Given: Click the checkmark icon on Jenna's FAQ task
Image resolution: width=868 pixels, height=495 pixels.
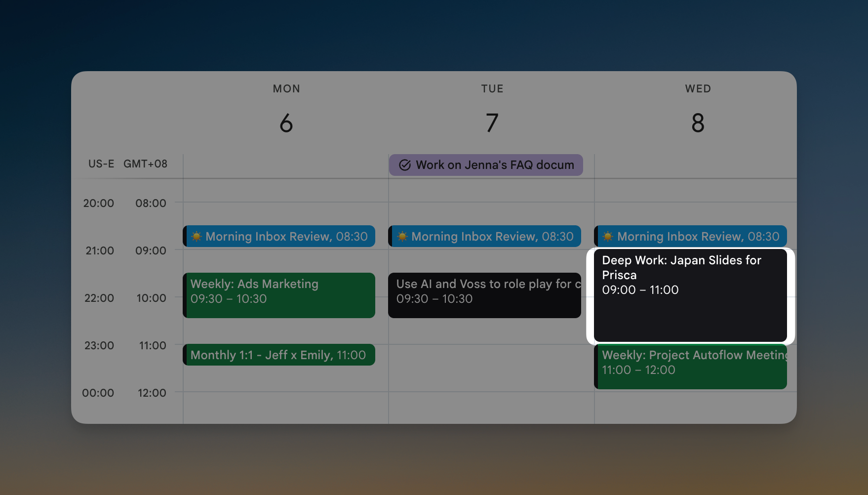Looking at the screenshot, I should point(405,165).
